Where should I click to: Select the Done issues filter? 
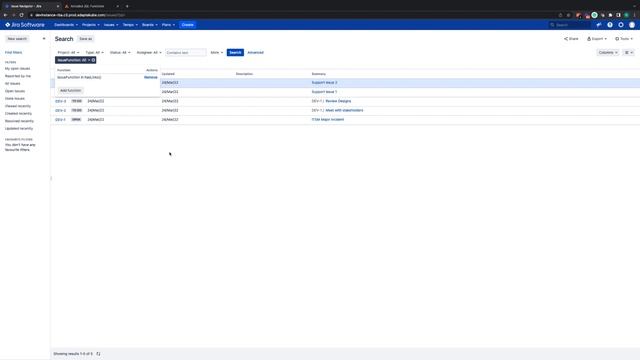point(15,98)
